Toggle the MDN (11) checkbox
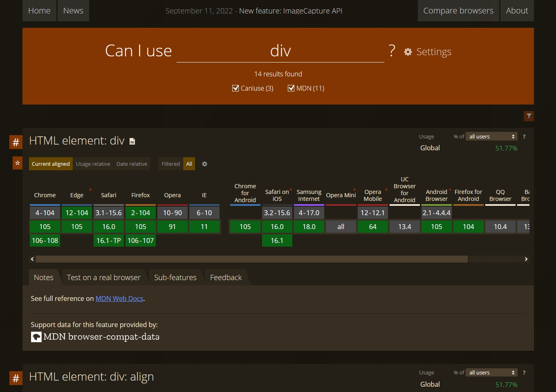Viewport: 556px width, 392px height. click(291, 88)
